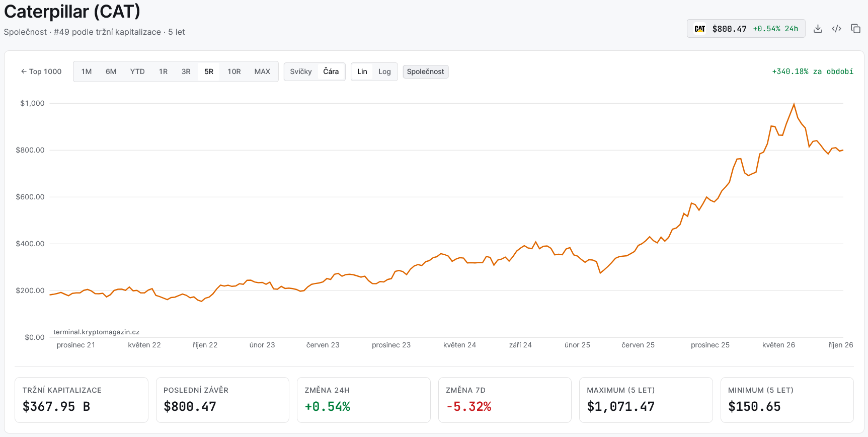868x437 pixels.
Task: Click the Tržní kapitalizace $367.95 B card
Action: click(82, 400)
